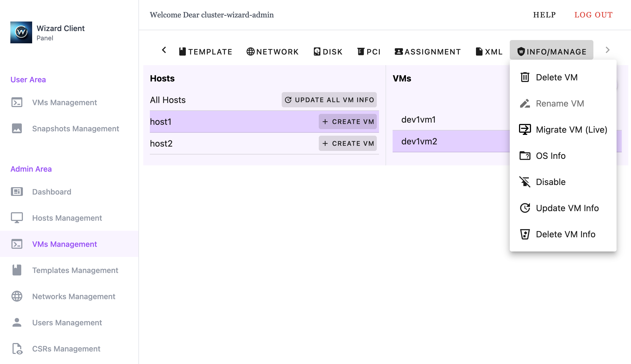This screenshot has height=364, width=631.
Task: Click the Hosts Management monitor icon
Action: tap(17, 218)
